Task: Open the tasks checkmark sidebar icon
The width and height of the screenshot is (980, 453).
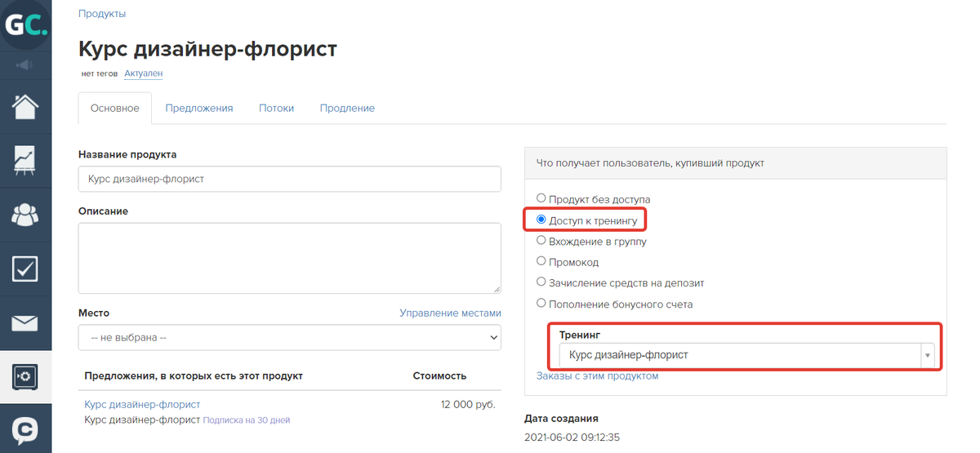Action: coord(25,269)
